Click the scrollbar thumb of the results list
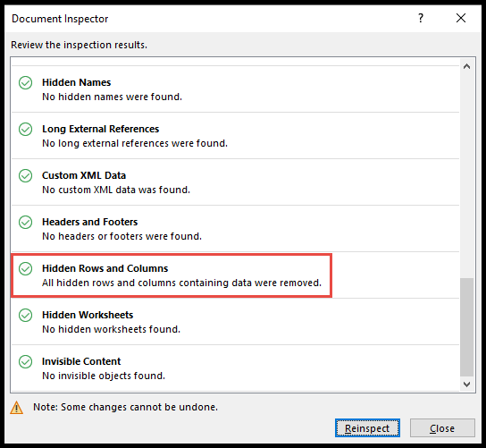 (466, 327)
